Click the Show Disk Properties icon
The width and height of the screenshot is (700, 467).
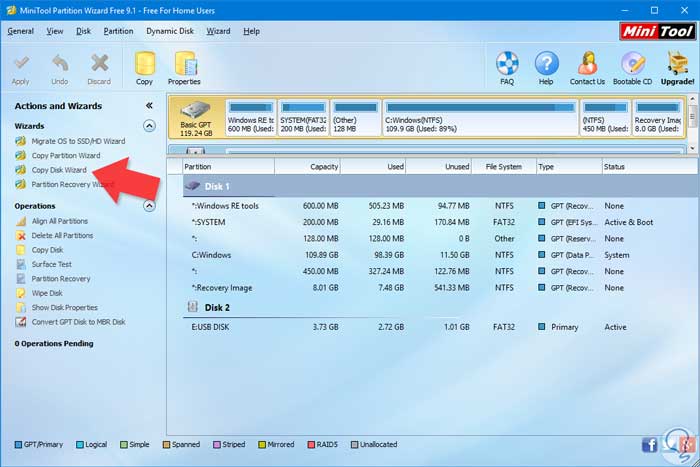(x=21, y=308)
